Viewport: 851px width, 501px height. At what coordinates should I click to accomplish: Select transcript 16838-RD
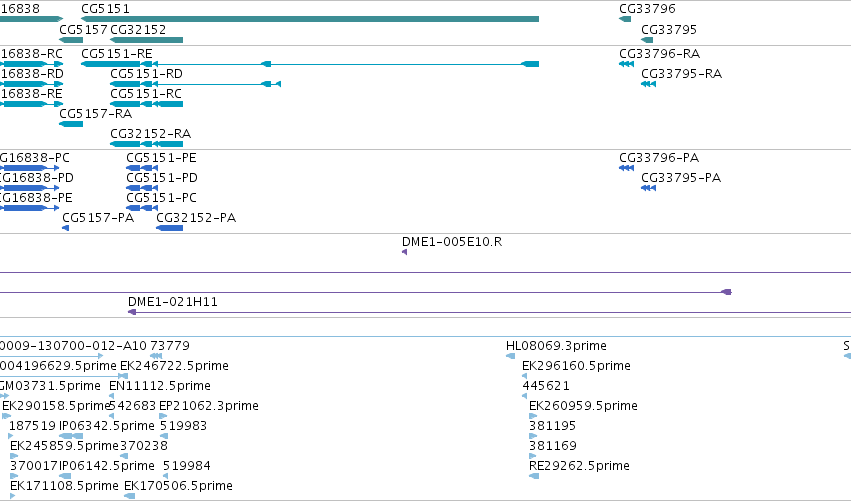click(31, 74)
